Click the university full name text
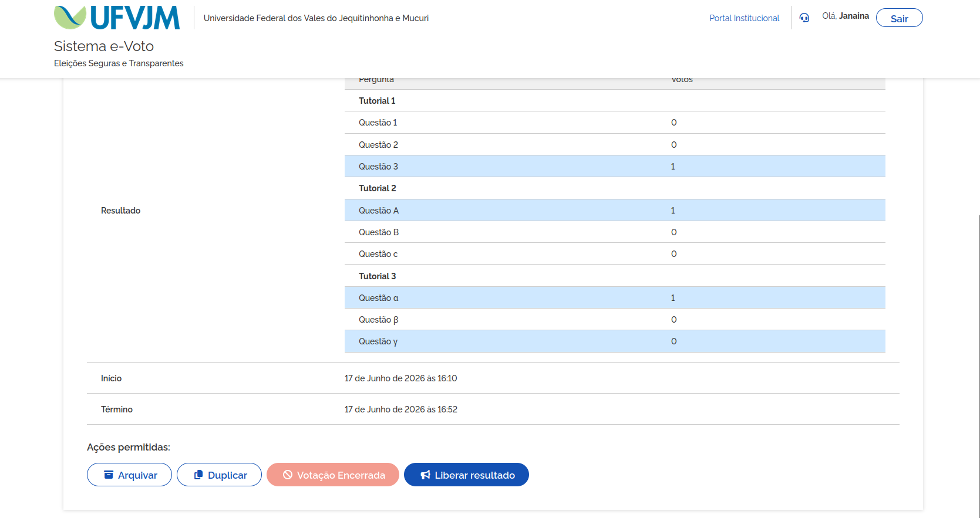980x518 pixels. (316, 18)
